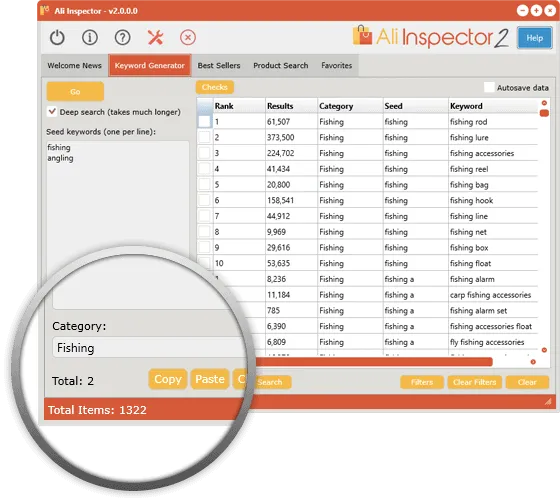Click the orange Go button
This screenshot has width=560, height=500.
pyautogui.click(x=75, y=92)
